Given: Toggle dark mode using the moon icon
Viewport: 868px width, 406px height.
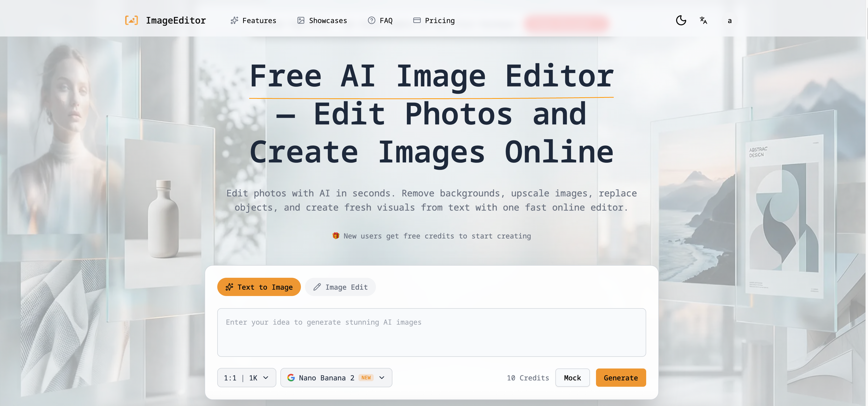Looking at the screenshot, I should click(x=681, y=21).
